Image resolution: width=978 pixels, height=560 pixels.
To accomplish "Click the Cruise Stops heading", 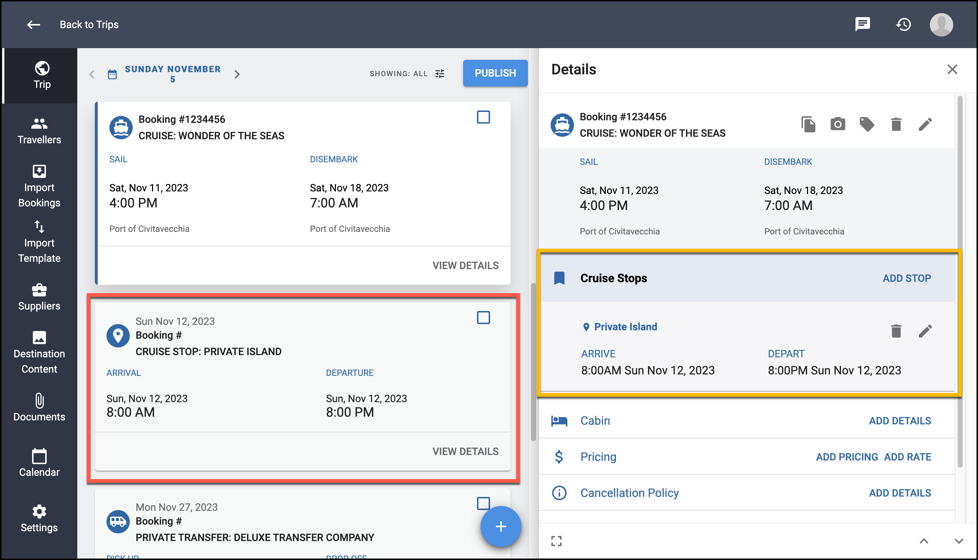I will point(613,278).
